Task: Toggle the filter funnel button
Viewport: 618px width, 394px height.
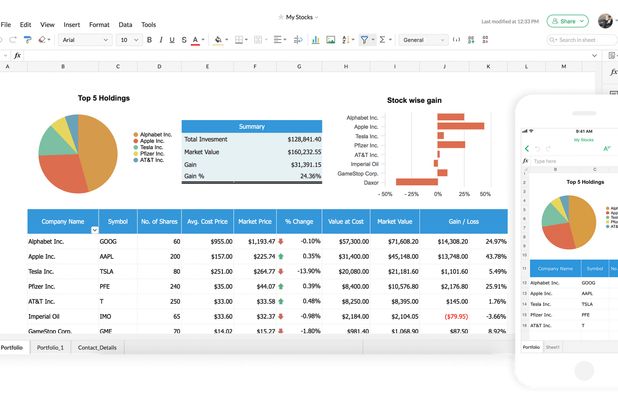Action: click(x=364, y=40)
